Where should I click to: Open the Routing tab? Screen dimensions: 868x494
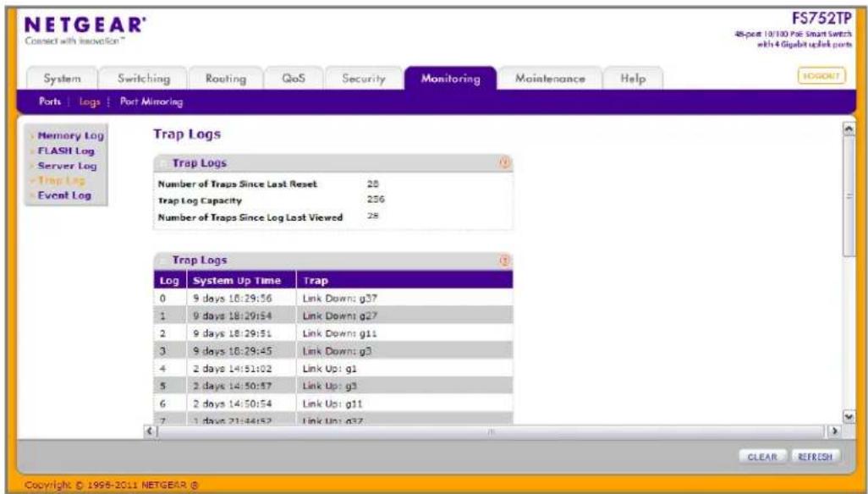point(226,79)
